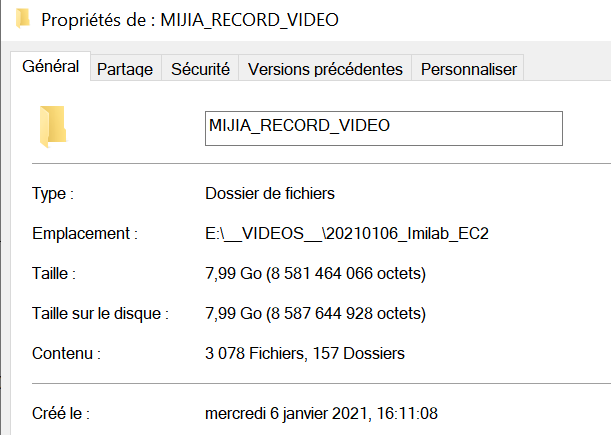The image size is (611, 435).
Task: Click the Taille value 8 581 464 066 octets
Action: pyautogui.click(x=315, y=273)
